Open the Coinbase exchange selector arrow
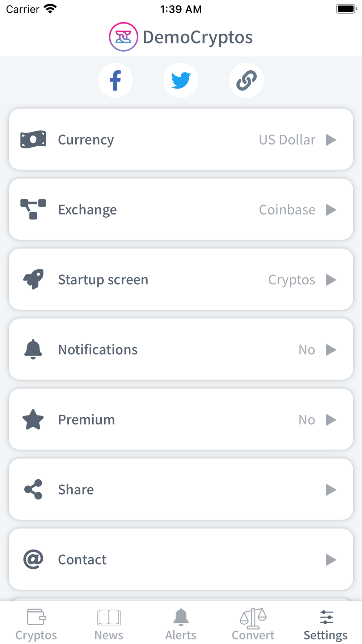The image size is (362, 644). pyautogui.click(x=331, y=210)
